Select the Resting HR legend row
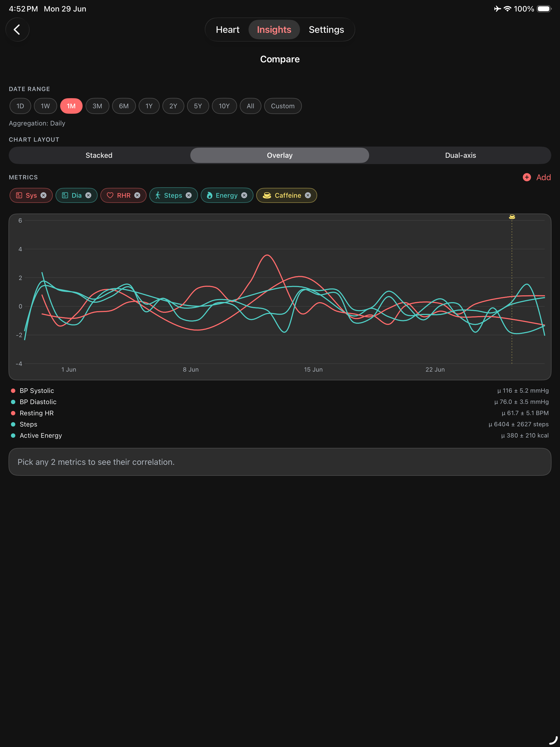This screenshot has width=560, height=747. click(x=280, y=413)
